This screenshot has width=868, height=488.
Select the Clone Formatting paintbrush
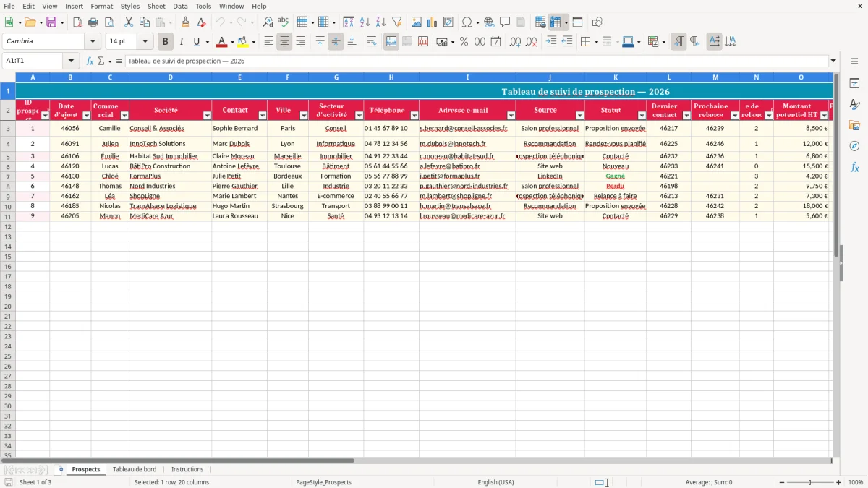pyautogui.click(x=185, y=22)
